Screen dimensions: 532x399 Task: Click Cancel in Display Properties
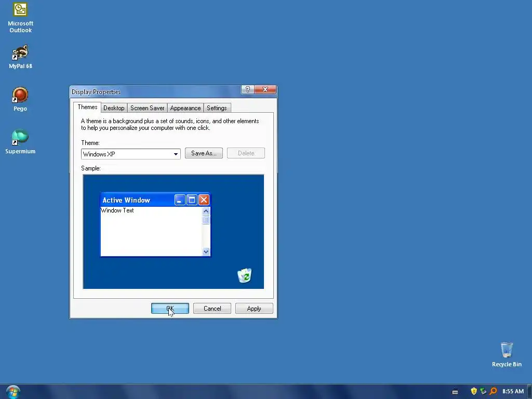coord(212,309)
